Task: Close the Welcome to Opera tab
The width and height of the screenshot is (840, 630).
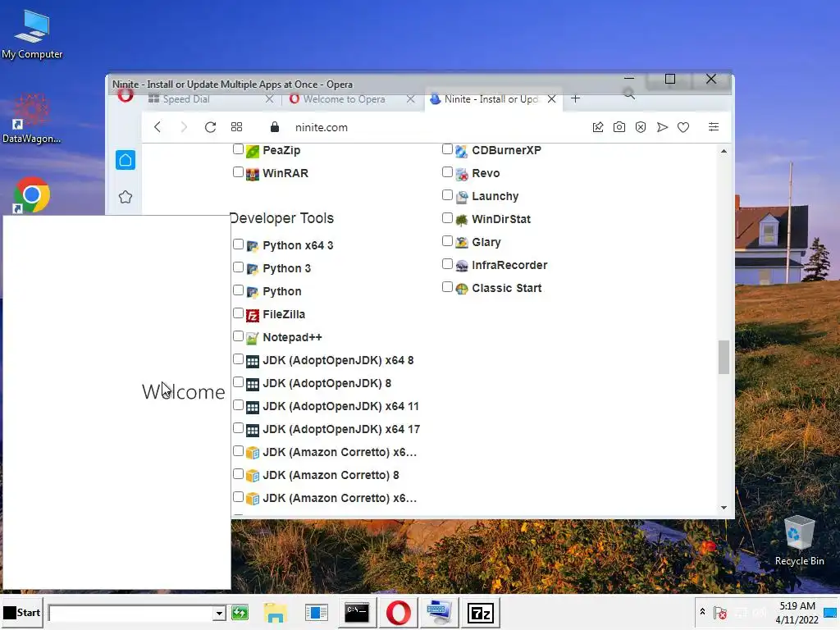Action: [x=410, y=99]
